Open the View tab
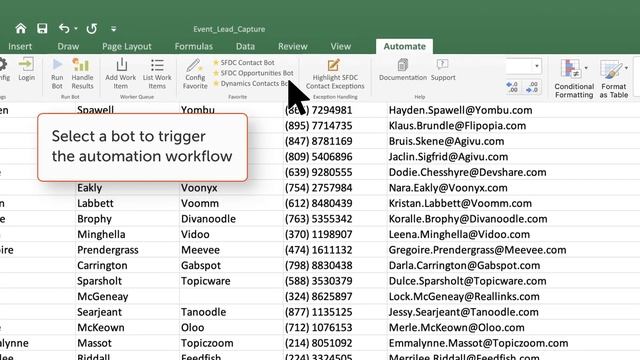The height and width of the screenshot is (360, 640). pos(340,47)
